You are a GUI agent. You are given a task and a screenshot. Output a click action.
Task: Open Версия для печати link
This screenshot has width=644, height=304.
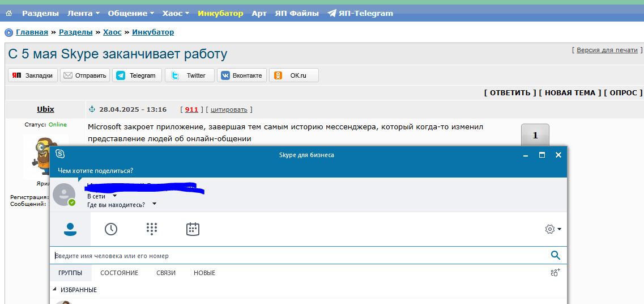[607, 50]
